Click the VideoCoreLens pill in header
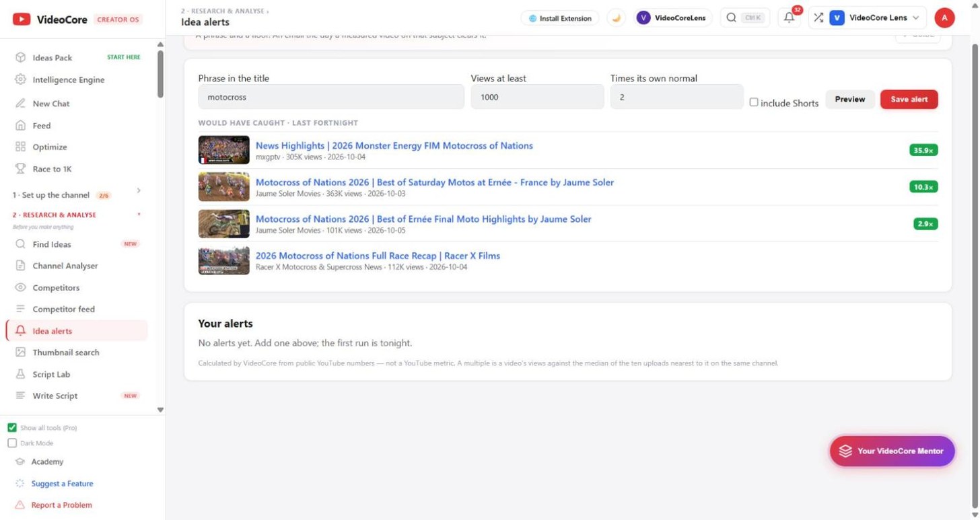 pos(673,18)
